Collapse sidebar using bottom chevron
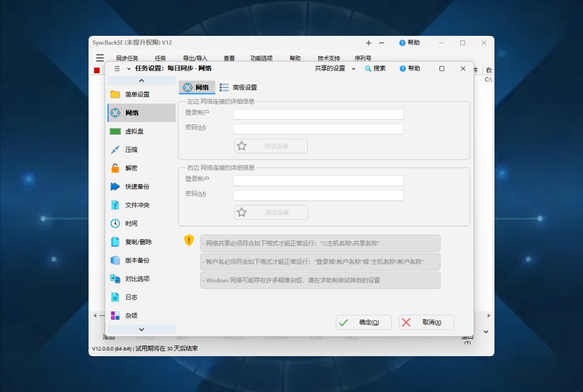583x392 pixels. click(141, 329)
